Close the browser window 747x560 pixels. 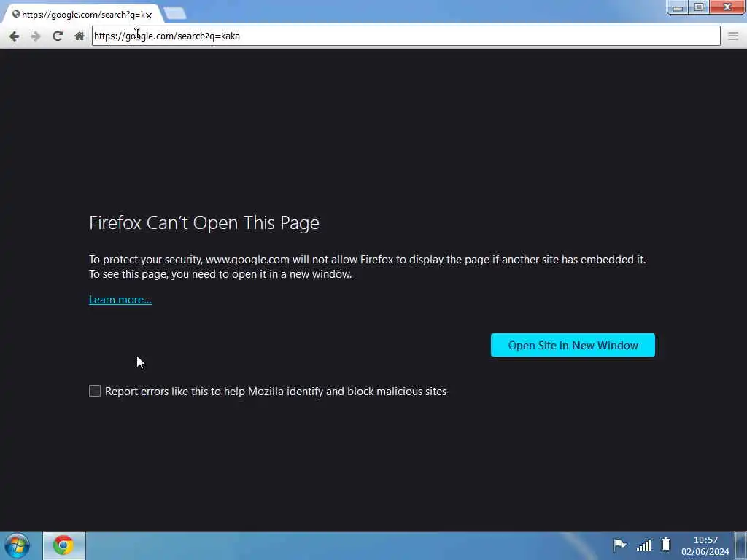(727, 7)
